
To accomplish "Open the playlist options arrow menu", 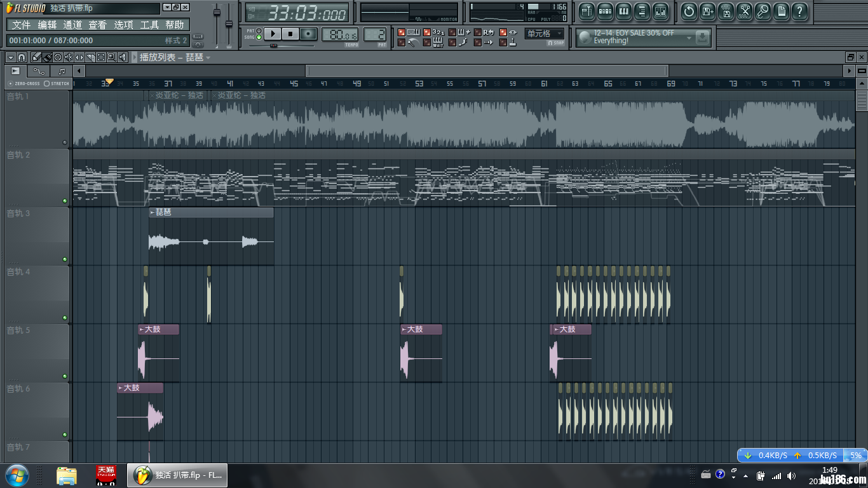I will (10, 57).
